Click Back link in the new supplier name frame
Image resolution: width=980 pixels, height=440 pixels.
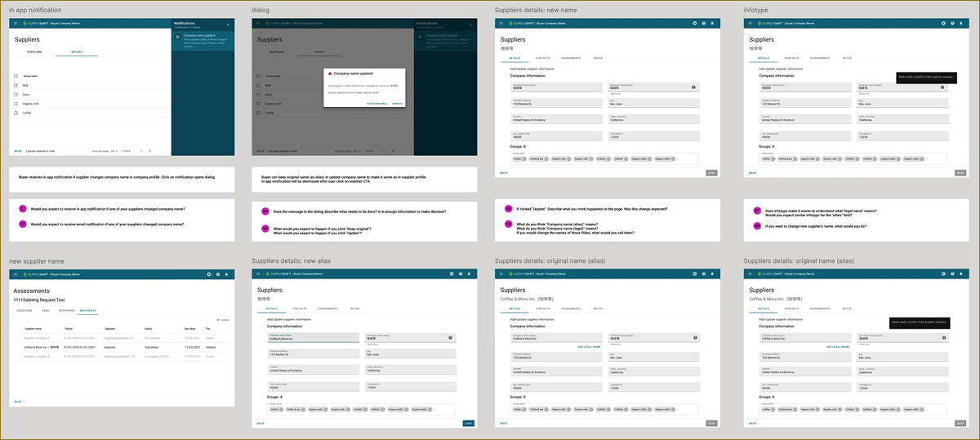(17, 402)
